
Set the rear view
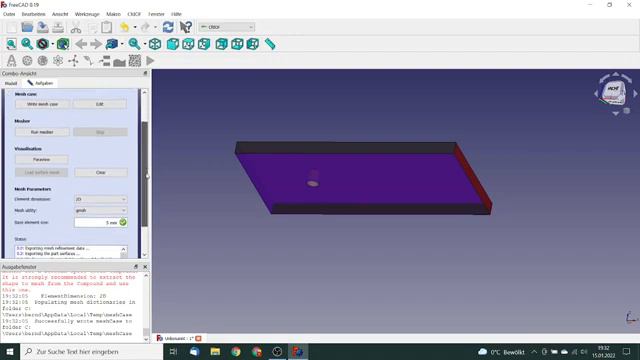click(222, 44)
